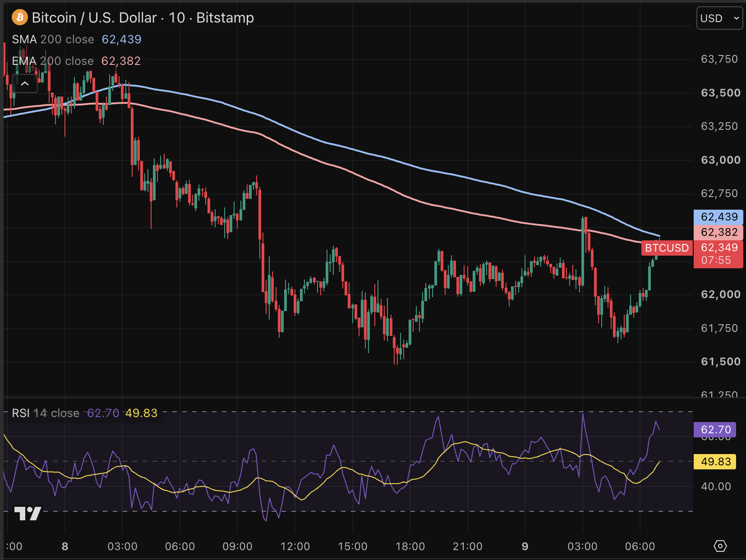Click the yellow 49.83 RSI average label

(715, 462)
